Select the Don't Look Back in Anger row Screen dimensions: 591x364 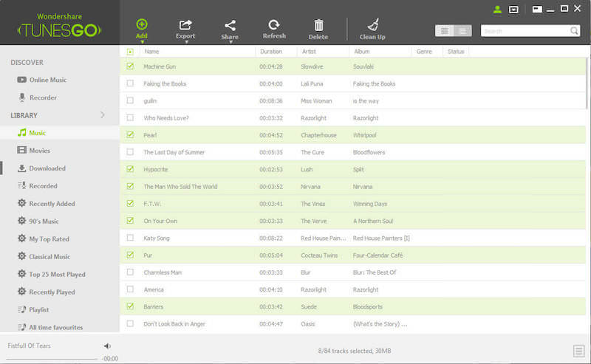click(352, 323)
